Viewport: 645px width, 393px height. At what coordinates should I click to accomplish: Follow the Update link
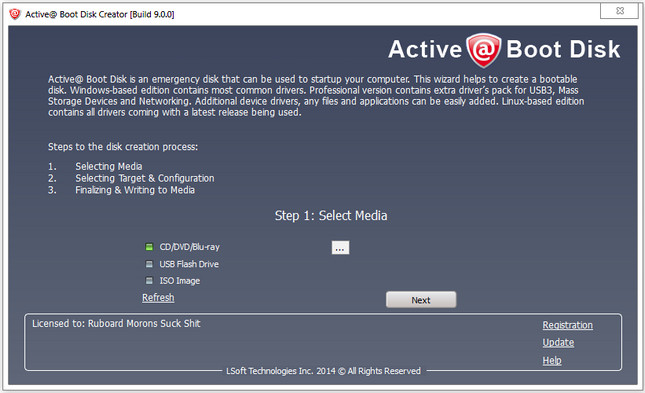[x=558, y=342]
